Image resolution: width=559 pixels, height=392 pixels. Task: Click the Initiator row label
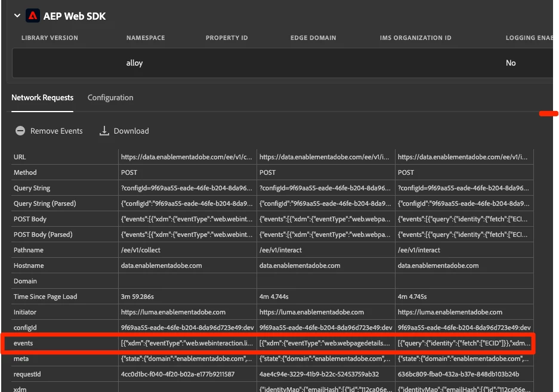click(25, 312)
